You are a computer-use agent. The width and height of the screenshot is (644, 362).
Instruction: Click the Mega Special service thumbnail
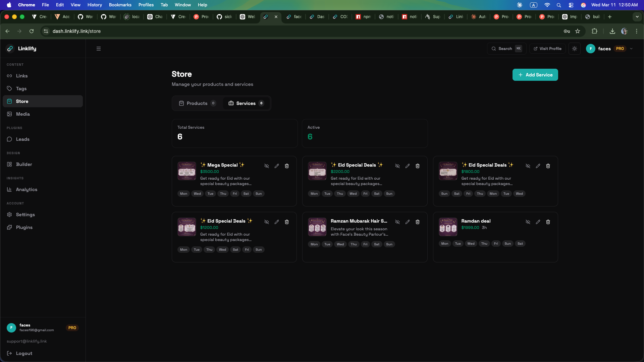tap(187, 171)
